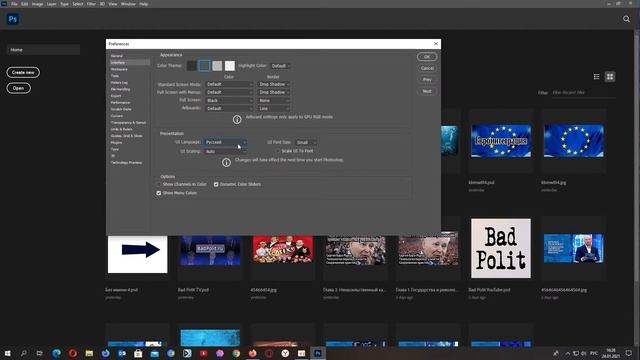Click the Photoshop home logo icon
This screenshot has width=640, height=360.
[13, 19]
